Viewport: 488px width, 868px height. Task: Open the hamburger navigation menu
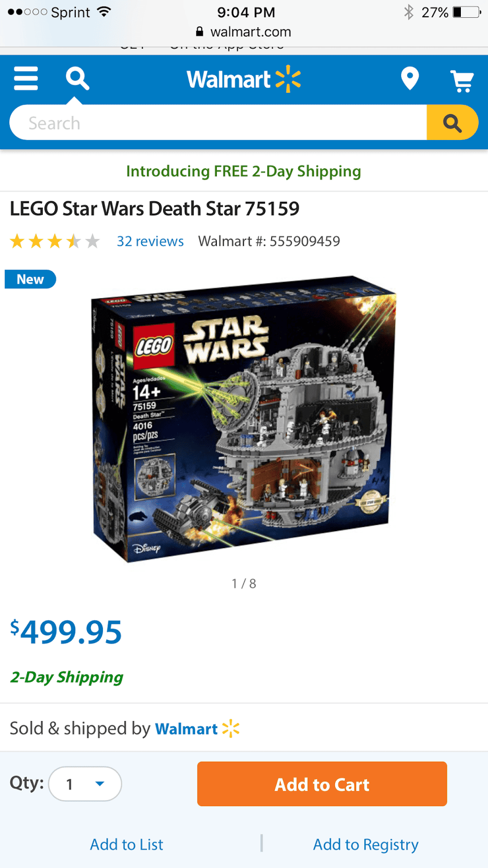(x=25, y=79)
